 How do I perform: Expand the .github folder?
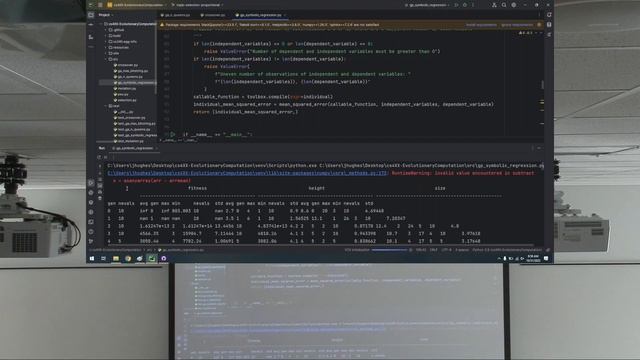[106, 30]
